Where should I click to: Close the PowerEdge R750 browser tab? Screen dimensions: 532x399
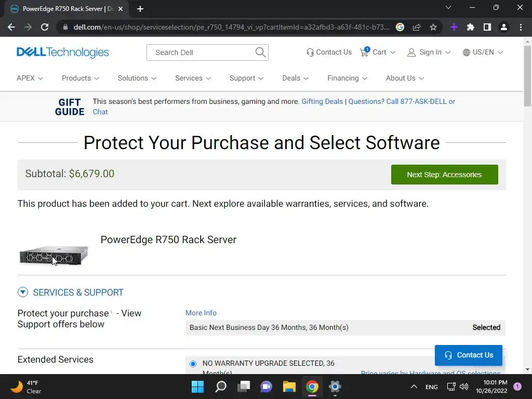[x=121, y=9]
